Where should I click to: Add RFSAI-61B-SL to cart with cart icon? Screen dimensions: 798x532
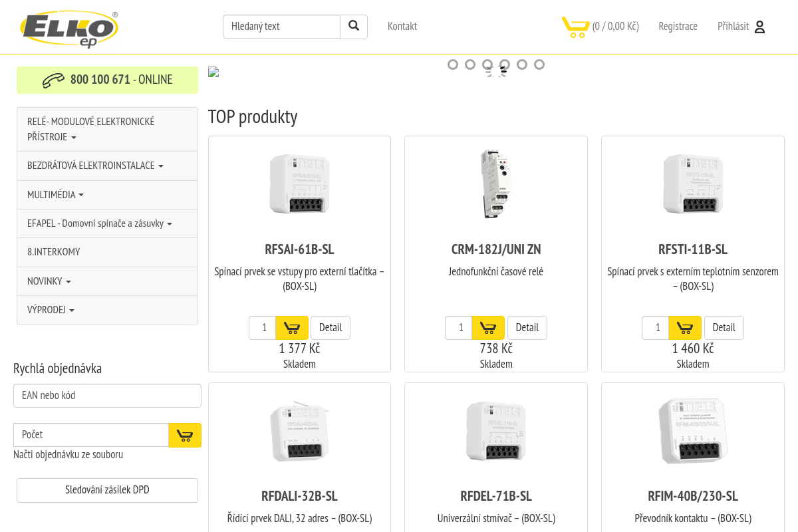pos(291,327)
